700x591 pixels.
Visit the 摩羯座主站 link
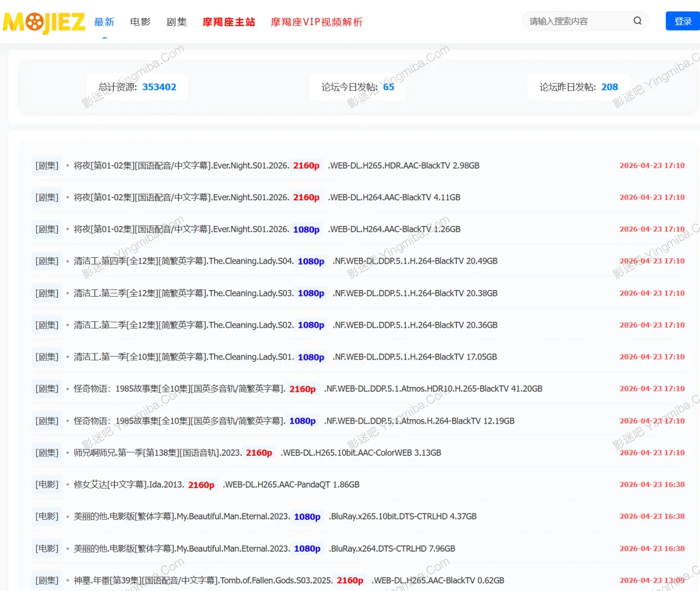point(228,22)
